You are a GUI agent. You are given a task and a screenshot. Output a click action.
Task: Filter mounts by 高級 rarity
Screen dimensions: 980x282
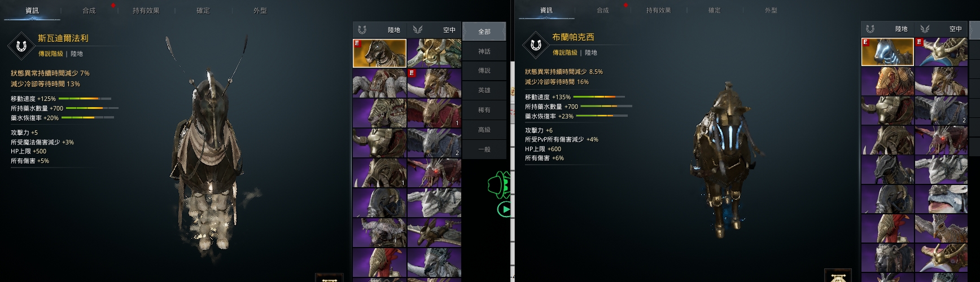484,130
